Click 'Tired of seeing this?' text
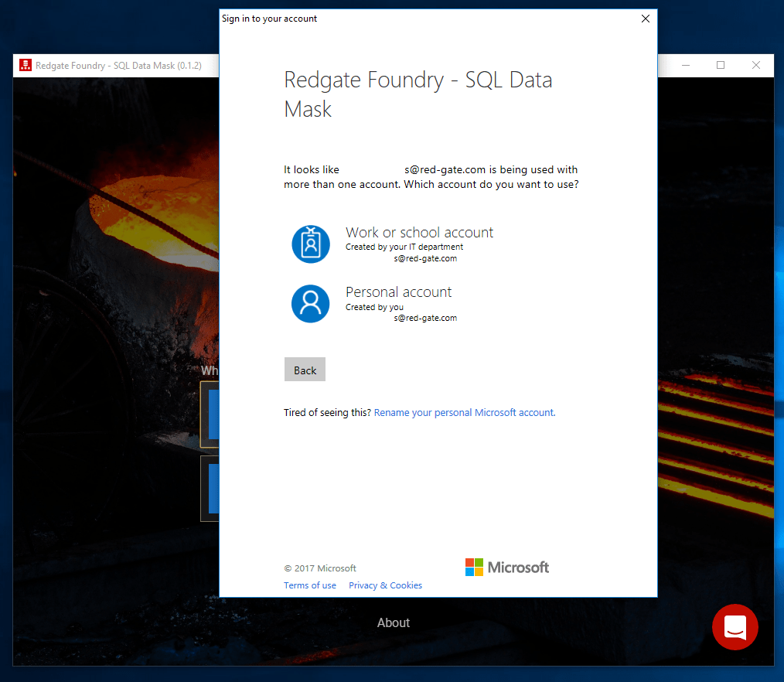The image size is (784, 682). (x=328, y=412)
